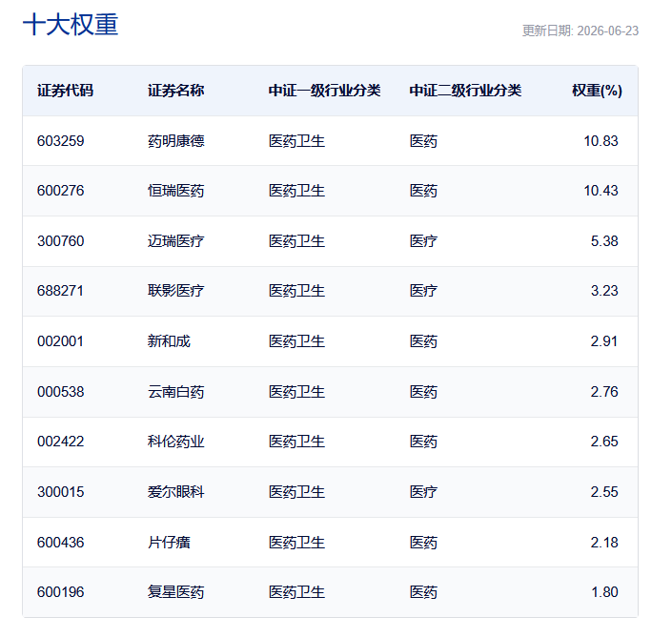
Task: Click 医疗 in the 迈瑞医疗 row
Action: click(423, 241)
